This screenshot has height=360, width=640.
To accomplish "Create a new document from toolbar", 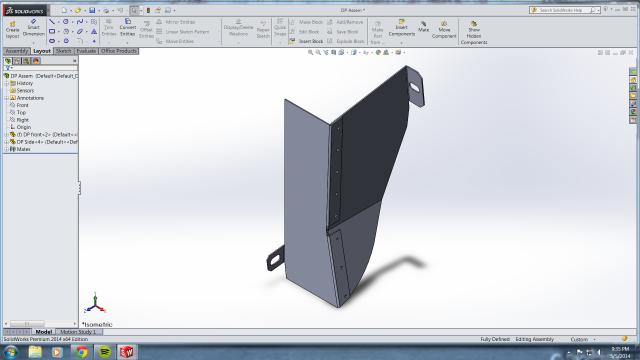I will (64, 10).
